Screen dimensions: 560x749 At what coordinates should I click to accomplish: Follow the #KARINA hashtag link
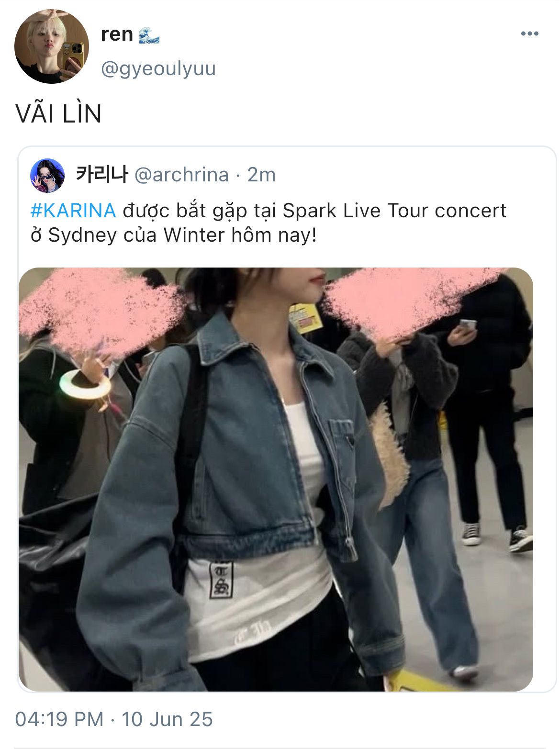tap(73, 211)
